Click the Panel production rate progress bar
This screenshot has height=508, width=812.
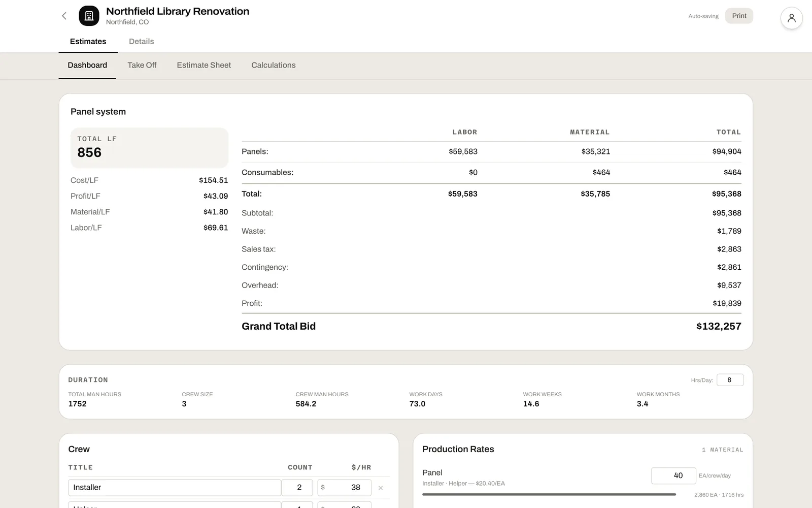pos(549,494)
